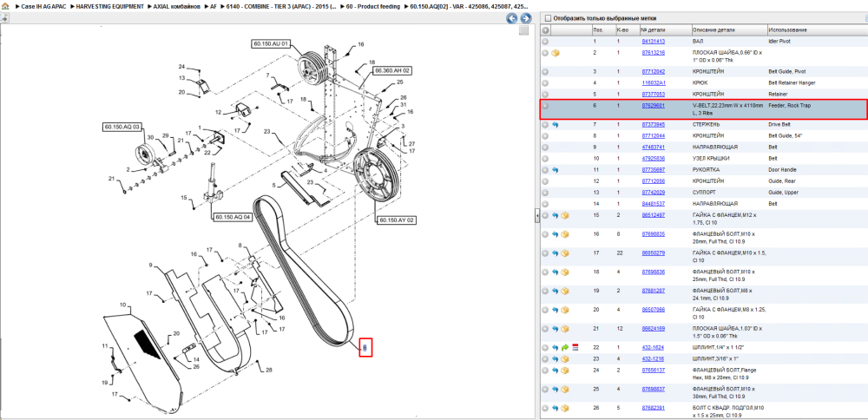868x420 pixels.
Task: Select circle button for row 11 РУКОЯТКА
Action: click(545, 170)
